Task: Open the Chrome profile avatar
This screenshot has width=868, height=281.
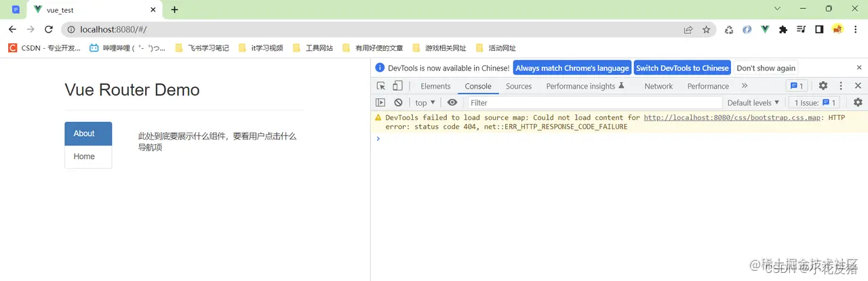Action: [x=837, y=29]
